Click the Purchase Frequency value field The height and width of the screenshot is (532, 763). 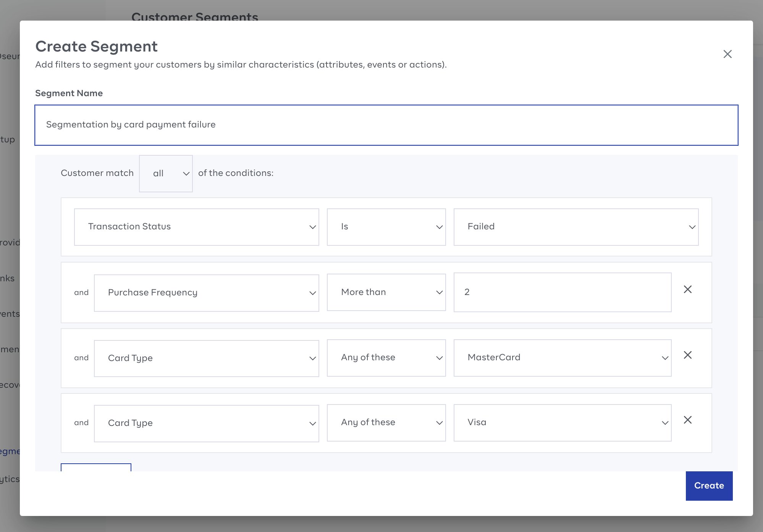coord(562,292)
